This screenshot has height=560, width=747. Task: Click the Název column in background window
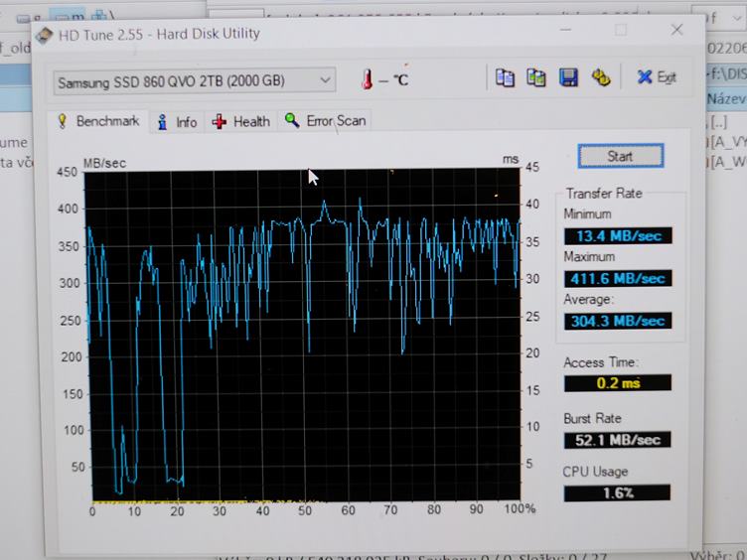point(726,99)
